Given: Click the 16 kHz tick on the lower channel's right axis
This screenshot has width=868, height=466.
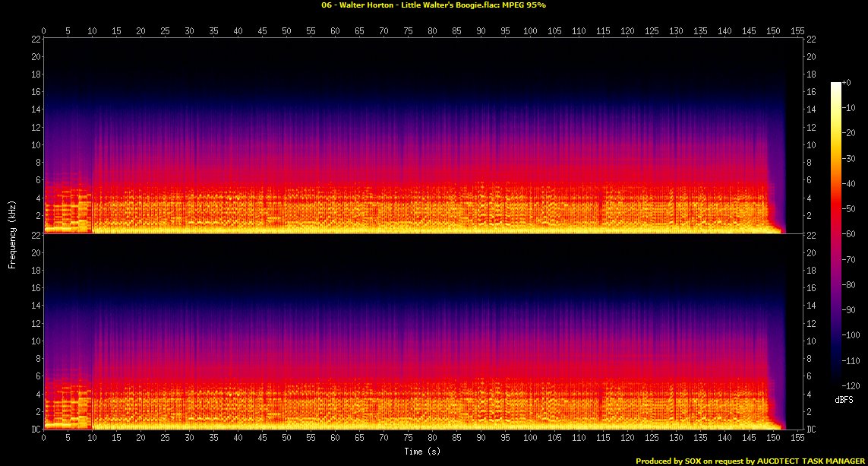Looking at the screenshot, I should (x=810, y=288).
